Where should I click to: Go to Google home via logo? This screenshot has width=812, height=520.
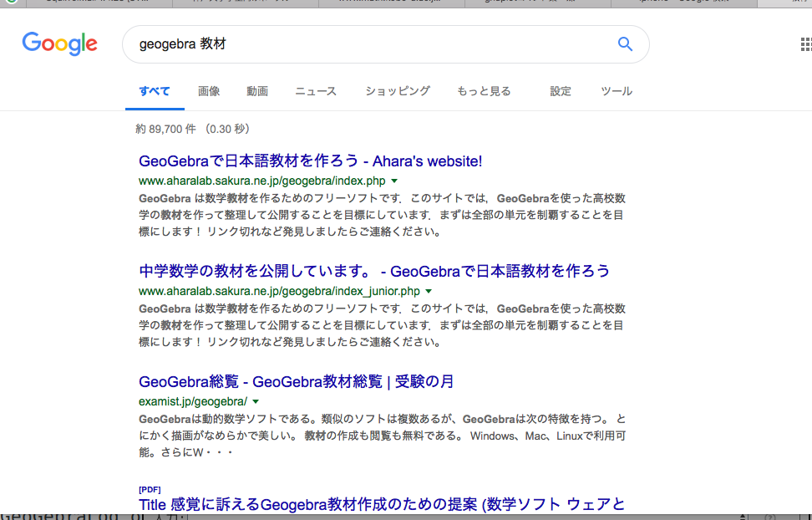[x=59, y=43]
